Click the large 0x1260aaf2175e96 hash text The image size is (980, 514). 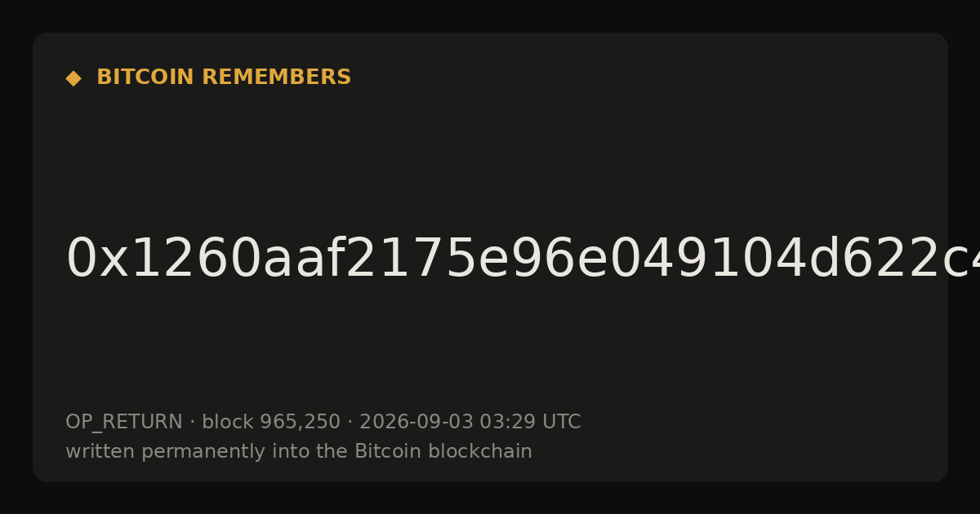pos(523,259)
